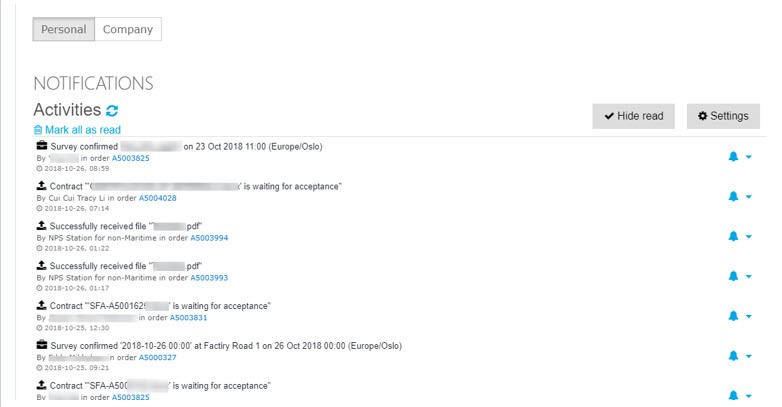
Task: Open dropdown arrow for order A5000327 notification
Action: click(749, 357)
